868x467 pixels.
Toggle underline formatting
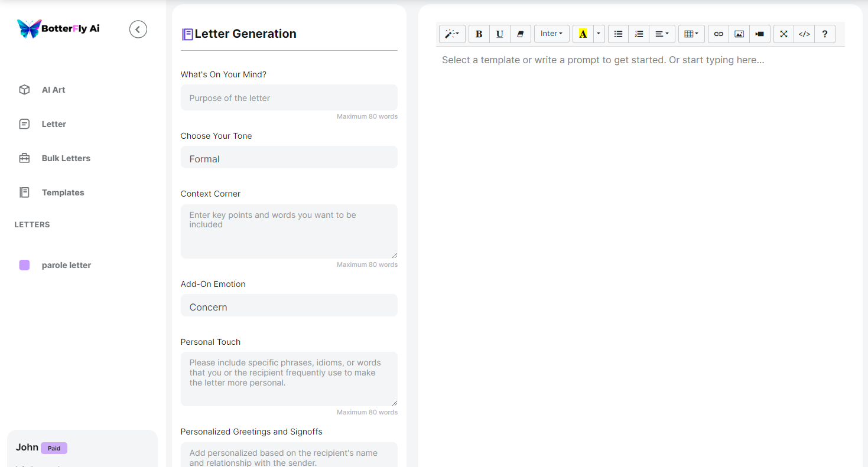[x=500, y=34]
